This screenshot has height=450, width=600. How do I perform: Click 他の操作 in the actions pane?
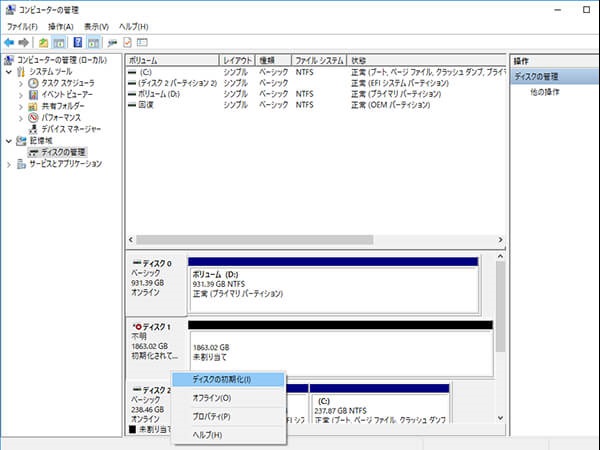[x=544, y=93]
